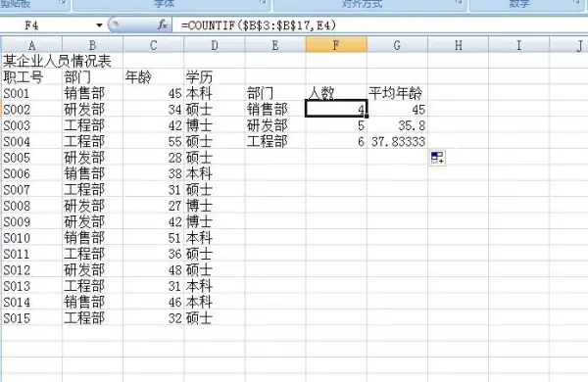The width and height of the screenshot is (588, 382).
Task: Select column A header
Action: pos(32,45)
